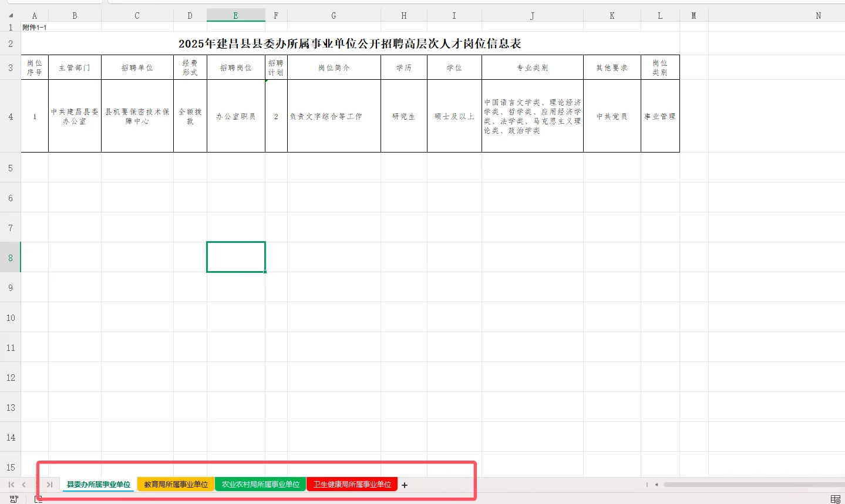Image resolution: width=845 pixels, height=504 pixels.
Task: Select column I header
Action: [x=455, y=16]
